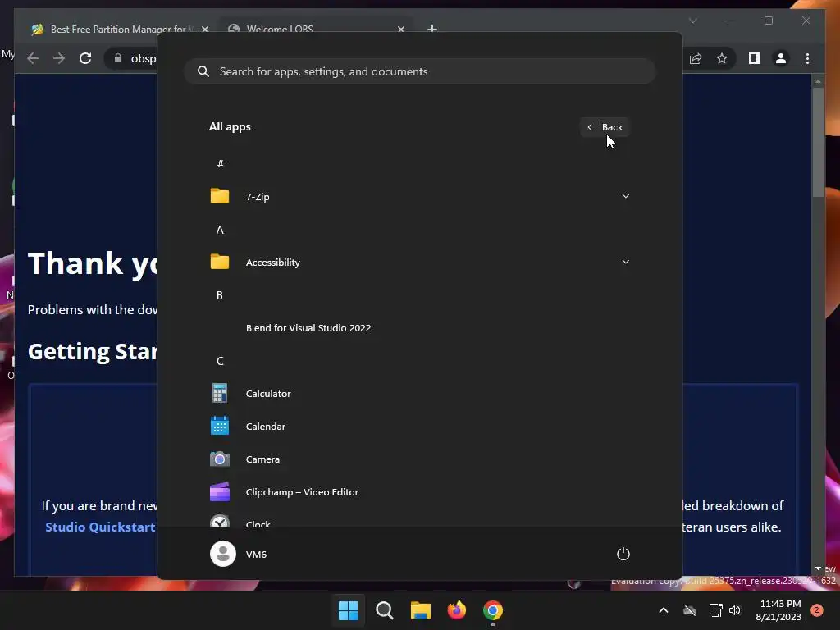Click the B letter header
840x630 pixels.
pyautogui.click(x=220, y=295)
